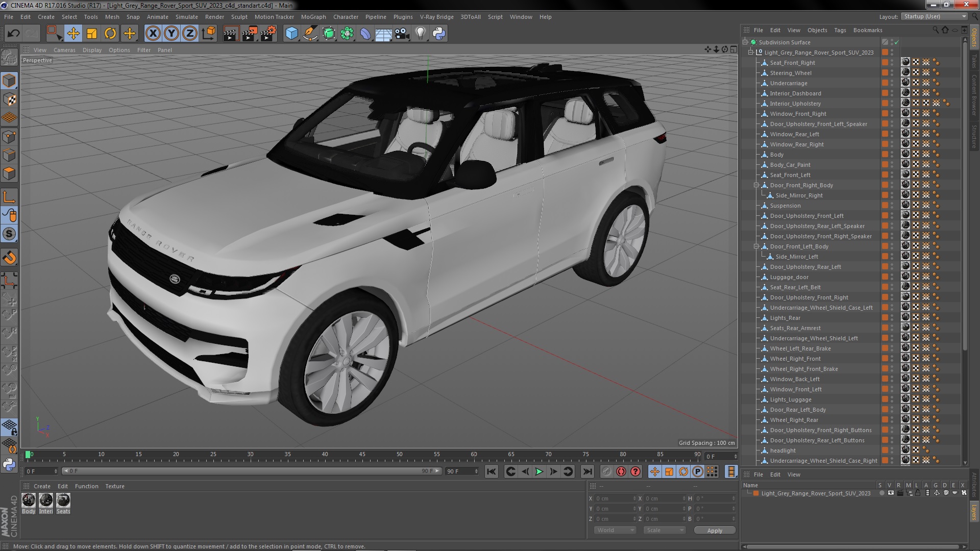The image size is (980, 551).
Task: Select Interi material thumbnail
Action: coord(46,500)
